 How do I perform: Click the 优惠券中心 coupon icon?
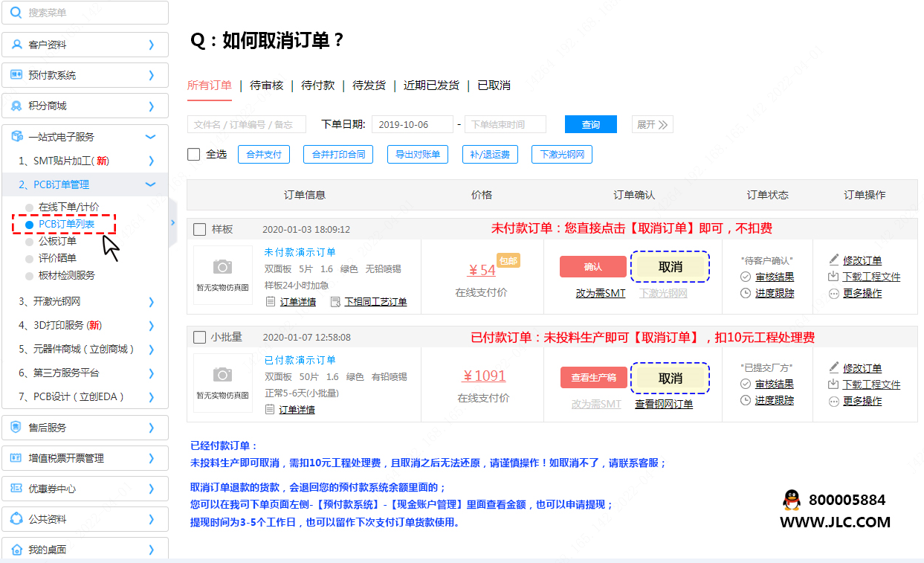16,489
